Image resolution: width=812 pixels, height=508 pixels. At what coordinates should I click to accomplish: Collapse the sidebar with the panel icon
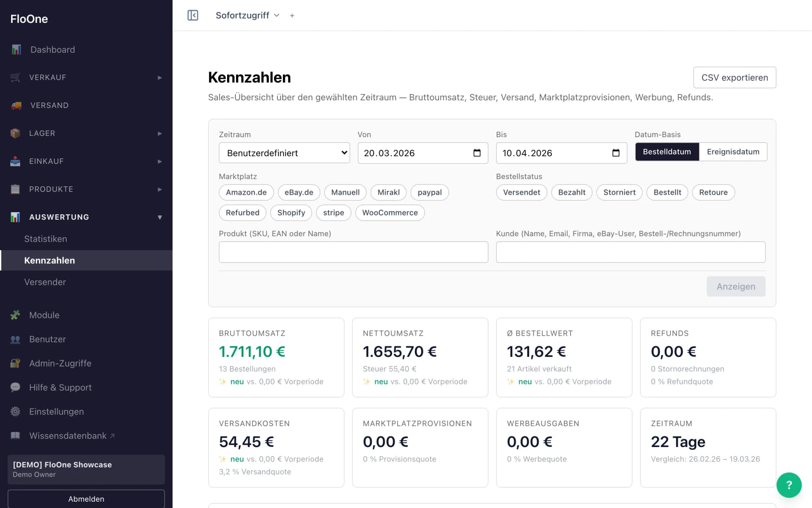(193, 15)
